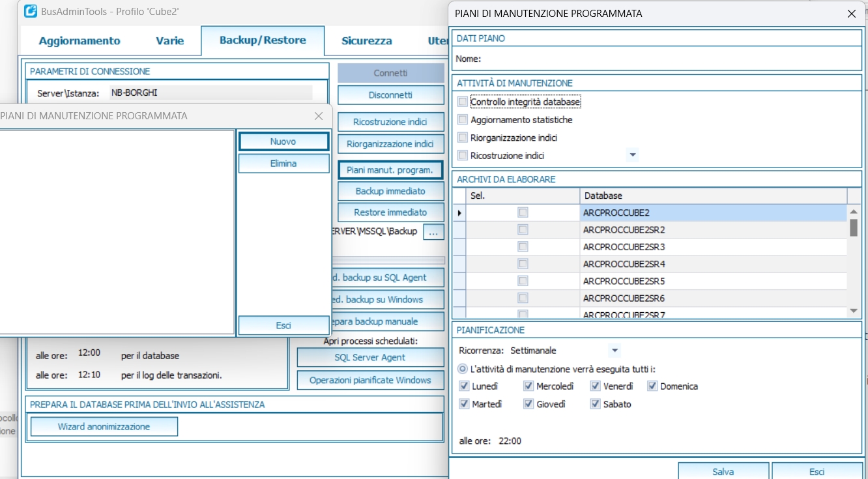The image size is (868, 479).
Task: Select the weekly execution radio button
Action: [x=463, y=369]
